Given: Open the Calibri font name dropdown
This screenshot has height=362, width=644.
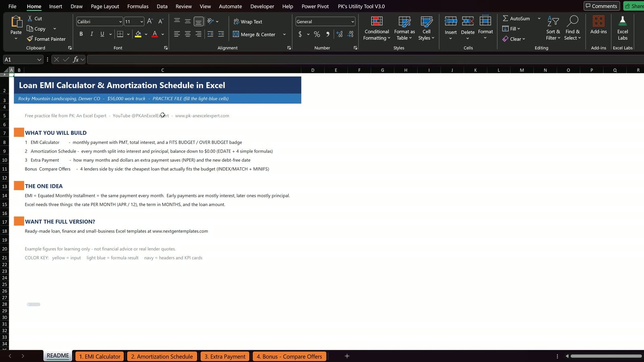Looking at the screenshot, I should [120, 22].
